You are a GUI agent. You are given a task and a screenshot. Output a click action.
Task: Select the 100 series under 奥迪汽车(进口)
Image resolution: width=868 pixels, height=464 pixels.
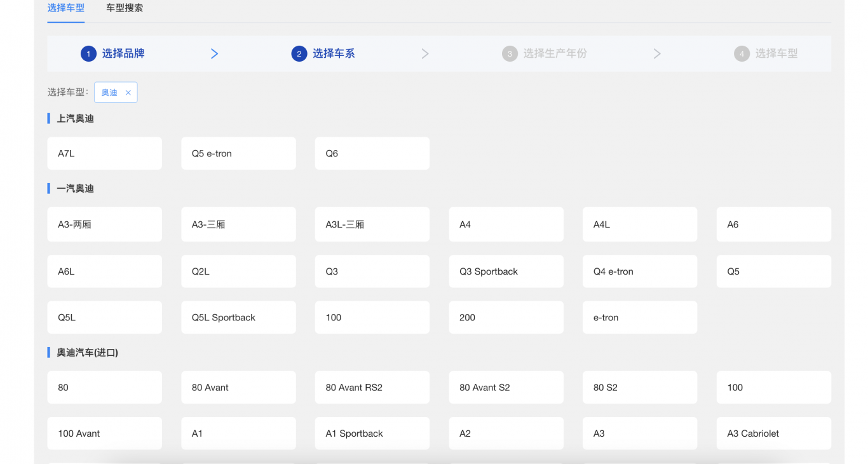pos(774,387)
